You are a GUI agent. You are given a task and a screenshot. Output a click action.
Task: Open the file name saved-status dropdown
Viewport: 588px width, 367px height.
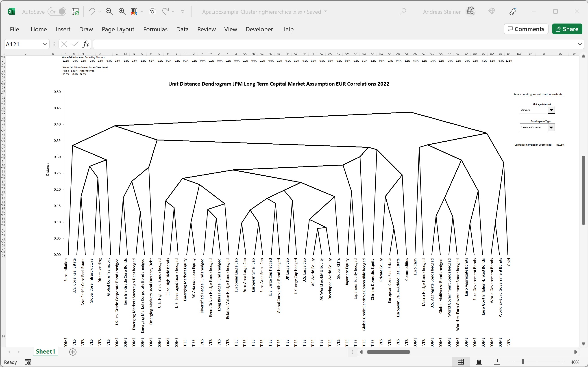point(326,11)
